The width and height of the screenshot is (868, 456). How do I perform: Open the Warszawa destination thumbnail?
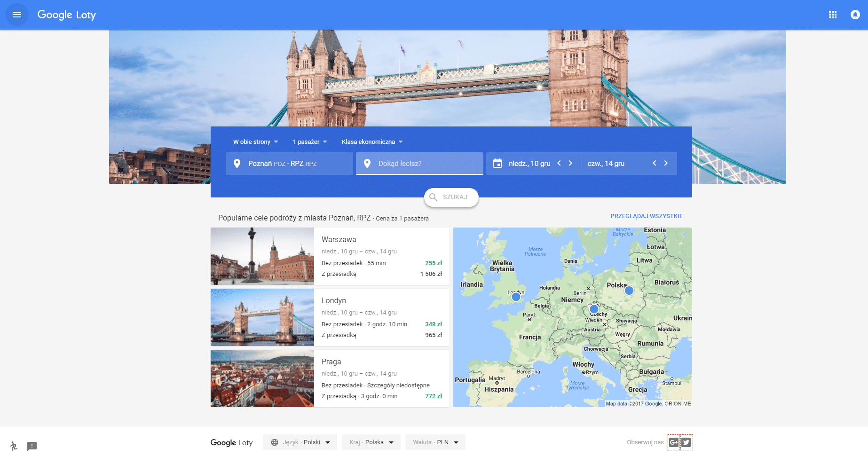tap(262, 256)
